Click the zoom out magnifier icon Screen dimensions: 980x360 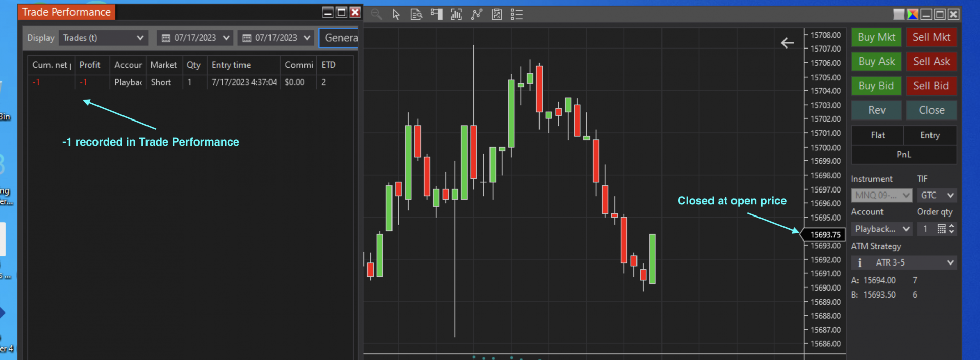tap(377, 14)
